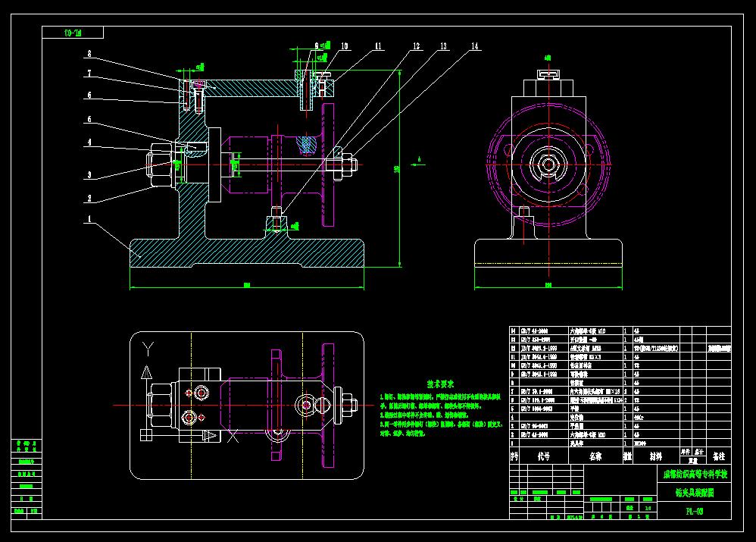756x542 pixels.
Task: Select the 技术要求 heading text
Action: tap(440, 384)
